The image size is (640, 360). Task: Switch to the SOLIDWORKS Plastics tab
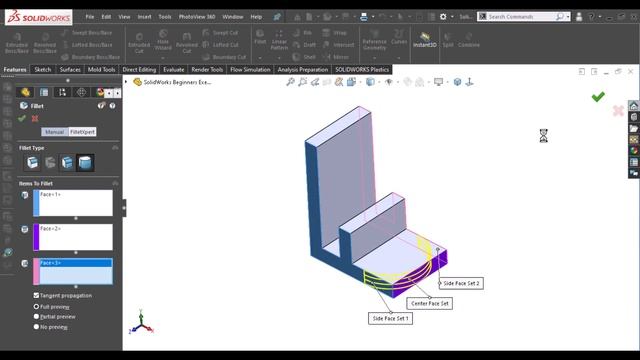362,69
